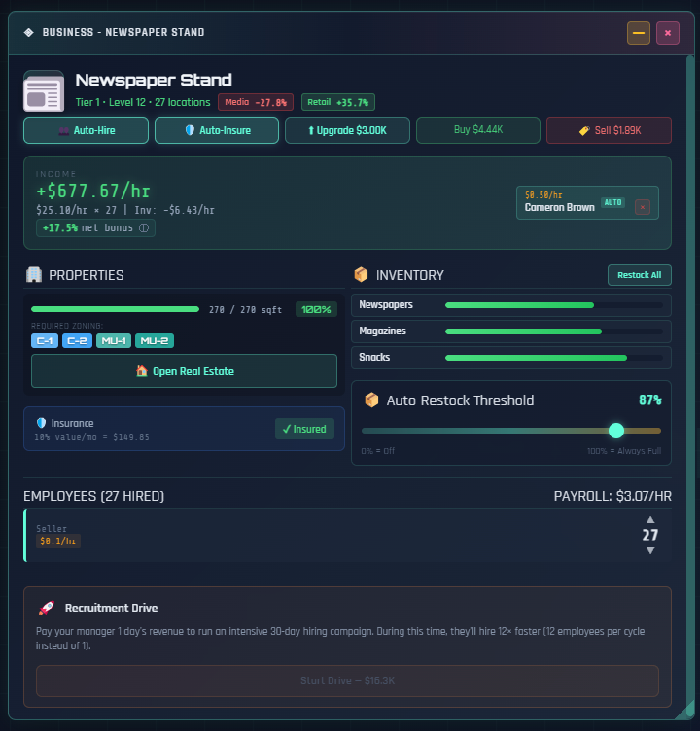Click the info icon beside net bonus

tap(144, 228)
